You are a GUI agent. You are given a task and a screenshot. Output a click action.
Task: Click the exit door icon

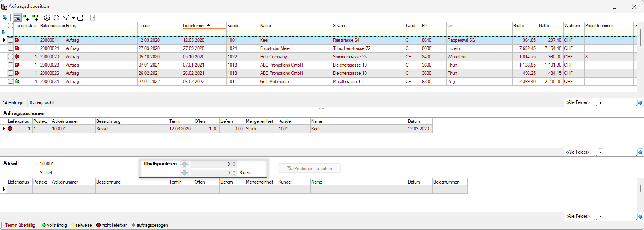[93, 18]
